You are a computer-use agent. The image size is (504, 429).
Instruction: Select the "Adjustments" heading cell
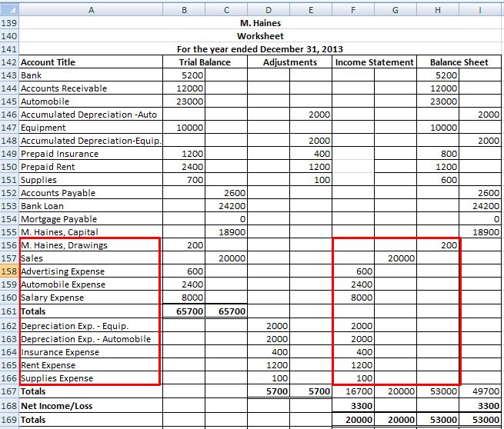[x=289, y=62]
